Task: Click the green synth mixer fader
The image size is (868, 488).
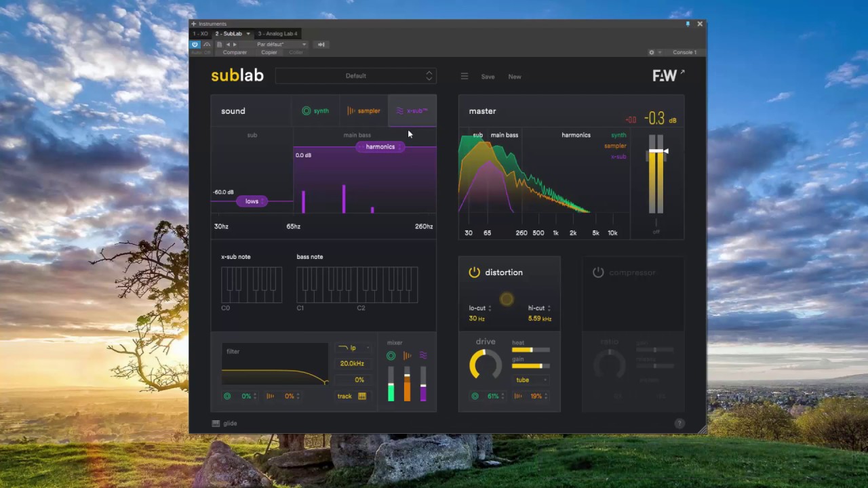Action: (x=391, y=384)
